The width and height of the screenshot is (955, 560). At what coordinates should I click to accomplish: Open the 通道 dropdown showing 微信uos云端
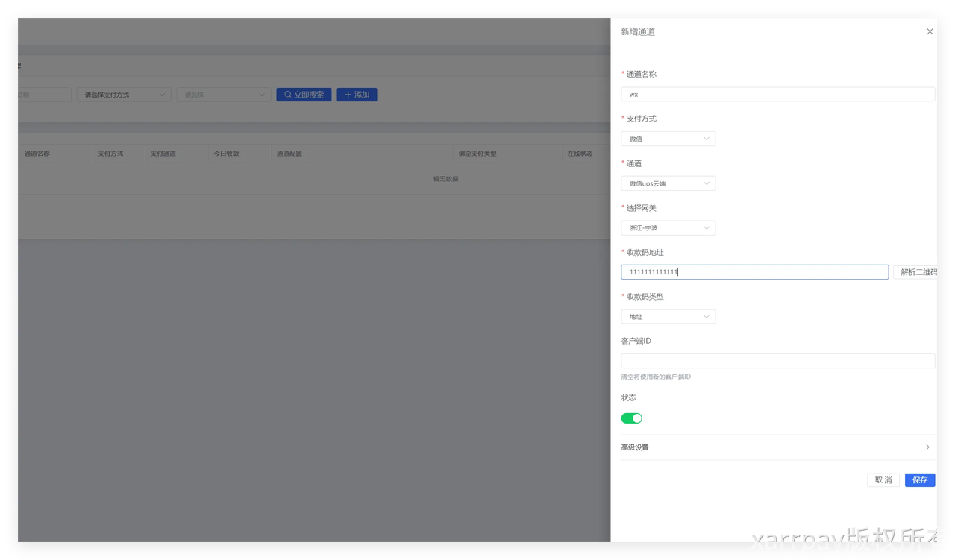click(668, 183)
